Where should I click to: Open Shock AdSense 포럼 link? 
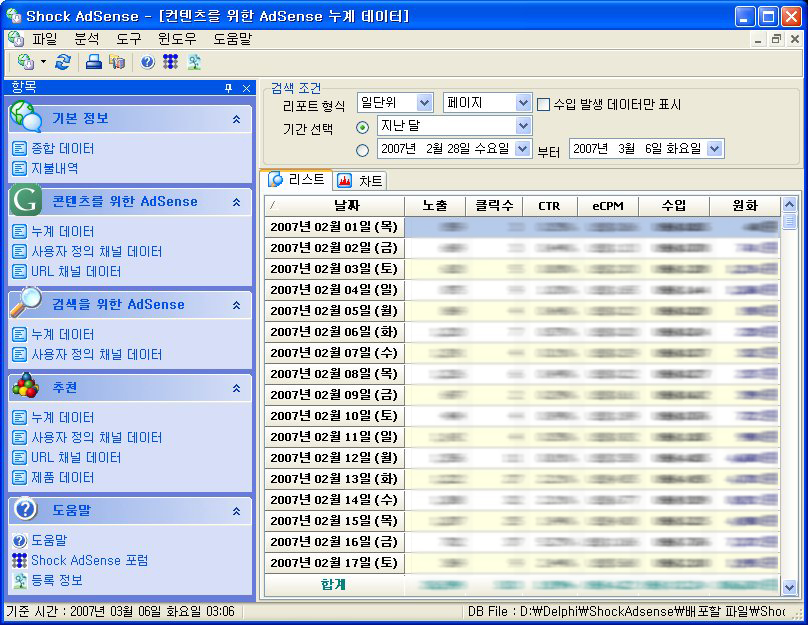[x=90, y=560]
